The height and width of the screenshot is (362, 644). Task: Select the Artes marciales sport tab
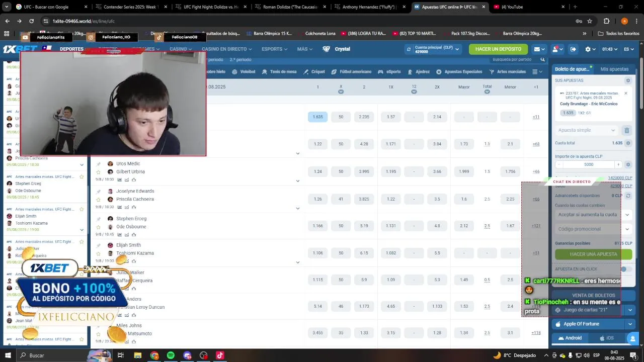click(507, 72)
